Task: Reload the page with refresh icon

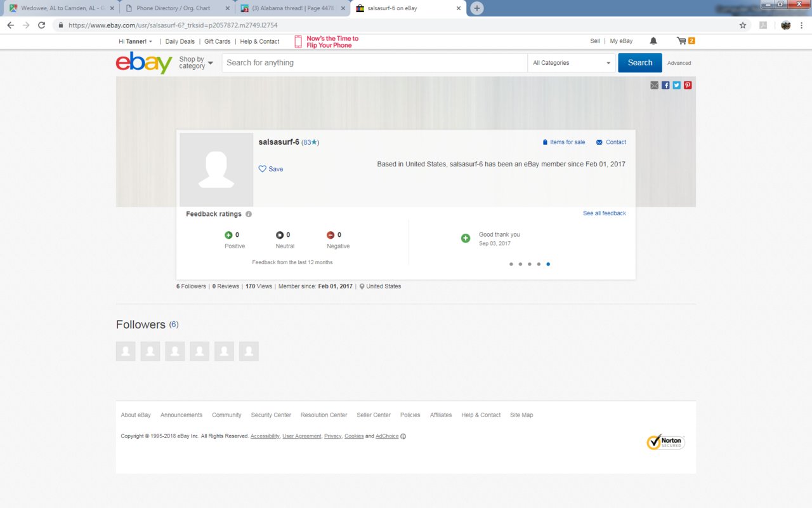Action: tap(42, 25)
